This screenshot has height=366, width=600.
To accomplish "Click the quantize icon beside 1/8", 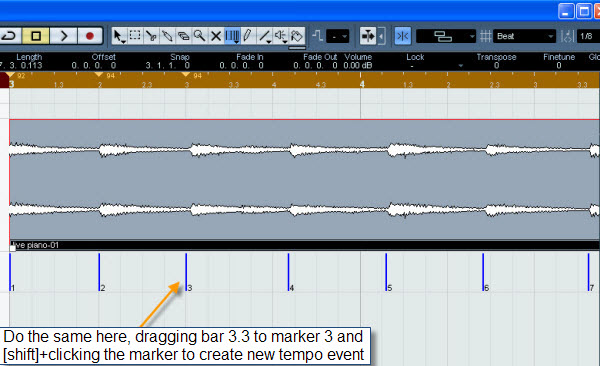I will coord(567,36).
